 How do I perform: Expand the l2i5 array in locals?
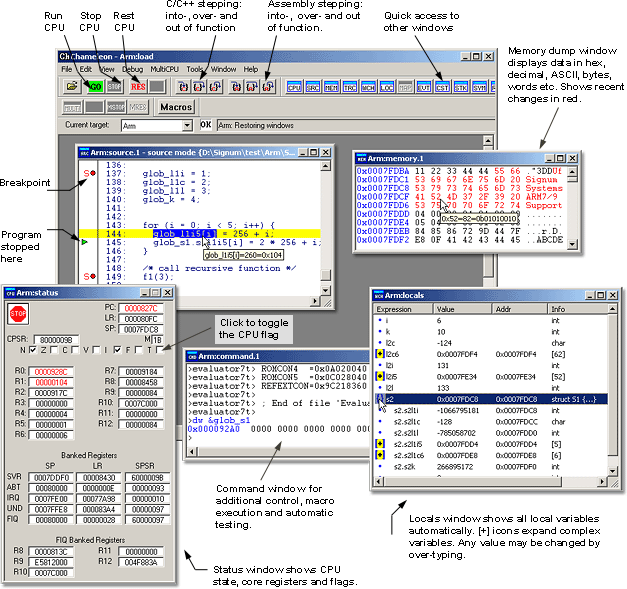coord(380,377)
